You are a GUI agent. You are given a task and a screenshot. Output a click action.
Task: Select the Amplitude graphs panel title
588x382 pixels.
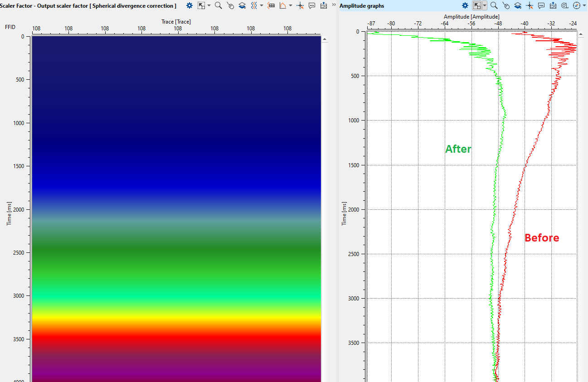click(362, 6)
